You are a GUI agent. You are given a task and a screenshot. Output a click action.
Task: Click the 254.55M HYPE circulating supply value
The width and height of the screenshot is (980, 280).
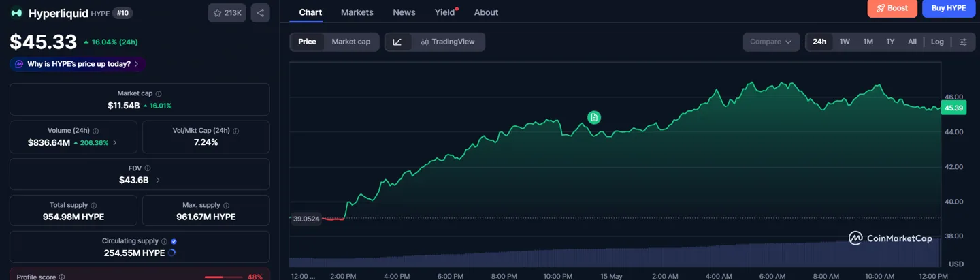133,253
